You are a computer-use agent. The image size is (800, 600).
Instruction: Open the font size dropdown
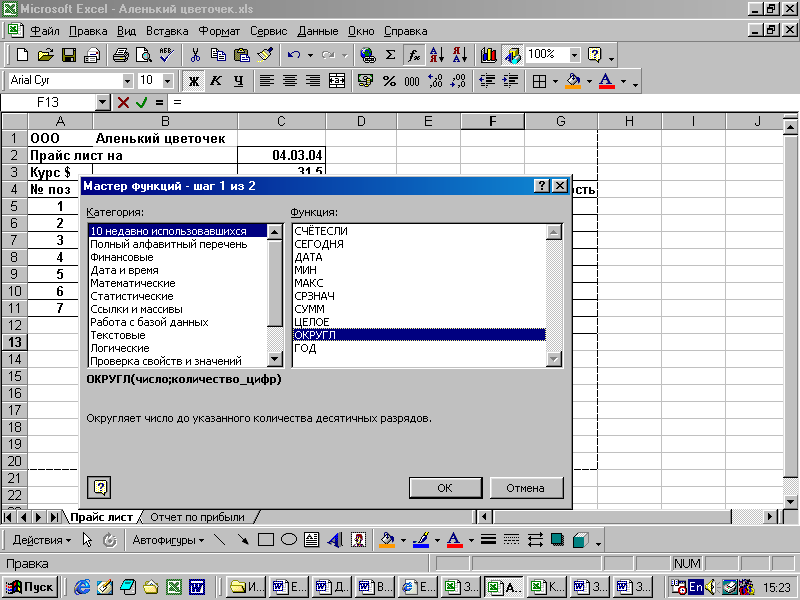(x=167, y=81)
